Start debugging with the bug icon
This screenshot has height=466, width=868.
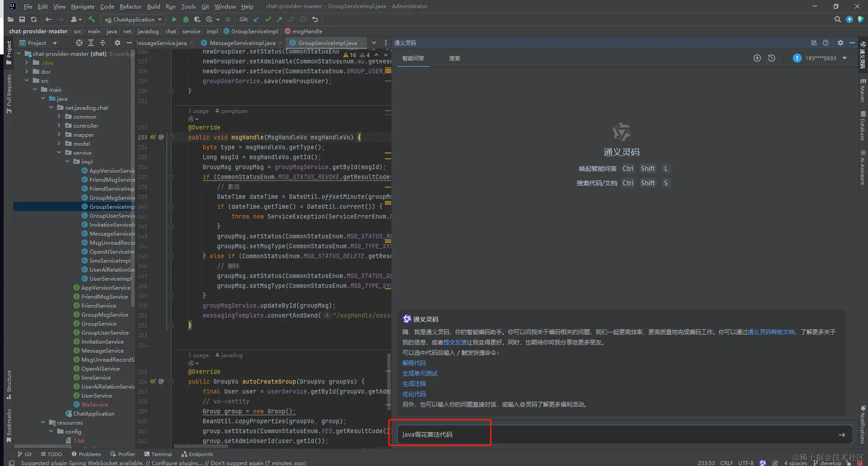coord(185,19)
